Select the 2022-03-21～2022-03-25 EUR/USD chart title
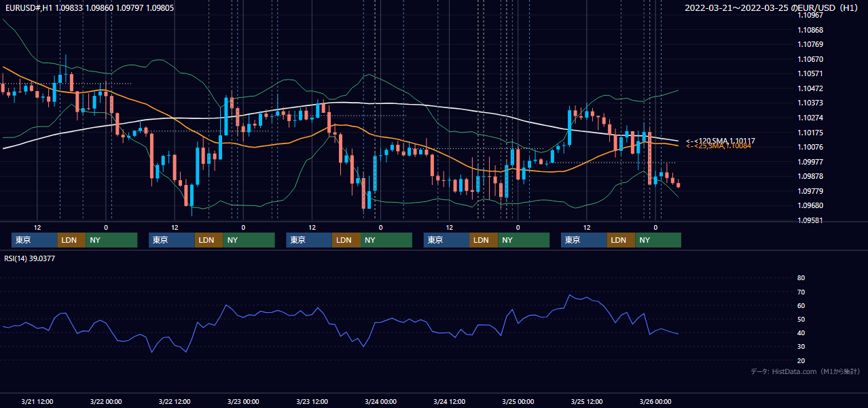This screenshot has height=408, width=868. 772,8
